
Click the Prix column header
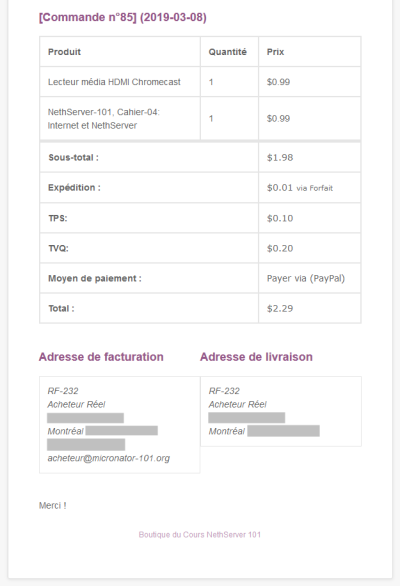coord(275,52)
